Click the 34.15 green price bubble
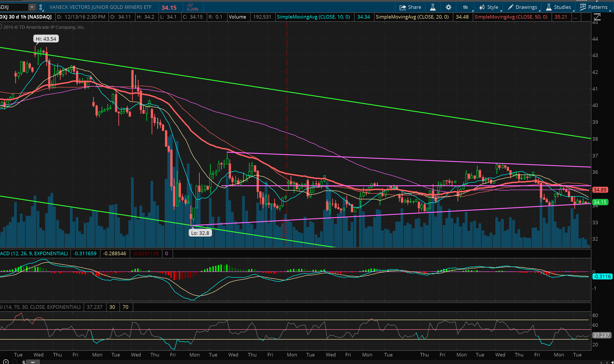Viewport: 614px width, 364px height. click(600, 202)
